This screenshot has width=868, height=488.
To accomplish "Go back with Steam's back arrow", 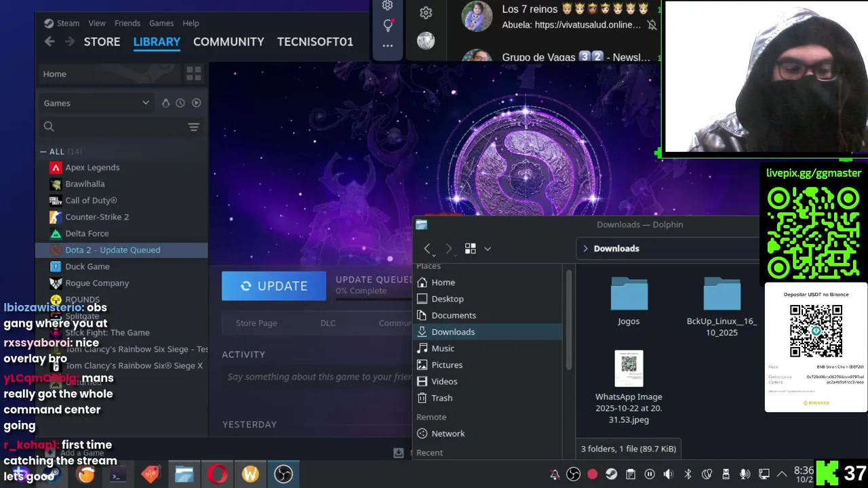I will pyautogui.click(x=50, y=41).
